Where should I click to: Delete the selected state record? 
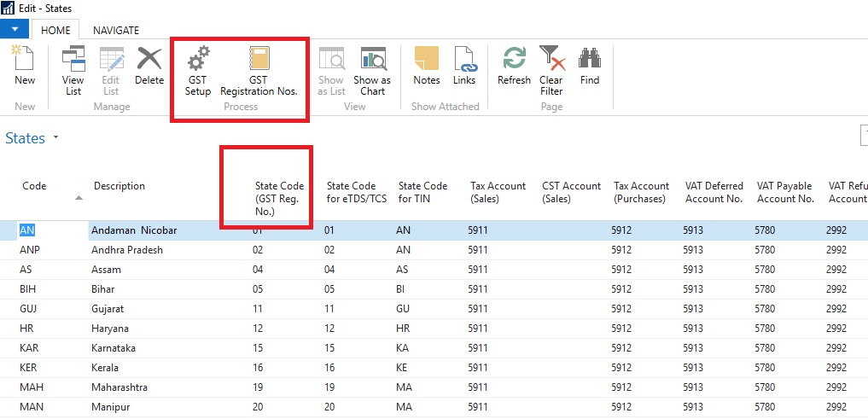pos(149,66)
